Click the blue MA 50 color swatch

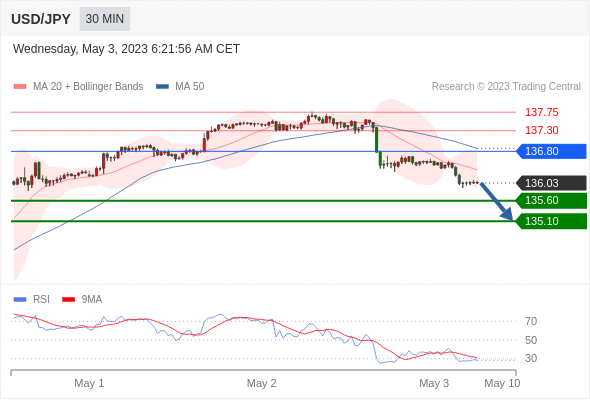pyautogui.click(x=162, y=87)
